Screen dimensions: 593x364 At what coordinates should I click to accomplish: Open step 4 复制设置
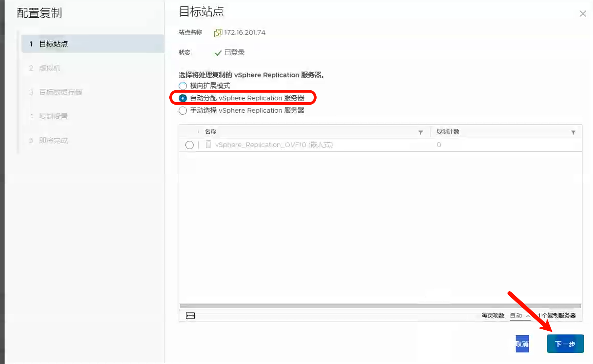click(x=53, y=116)
